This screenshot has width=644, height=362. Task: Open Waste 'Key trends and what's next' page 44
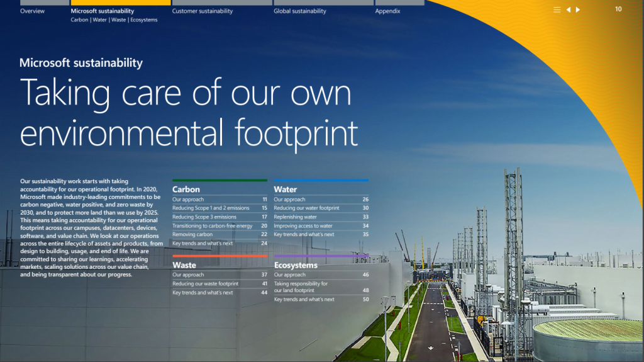click(219, 293)
